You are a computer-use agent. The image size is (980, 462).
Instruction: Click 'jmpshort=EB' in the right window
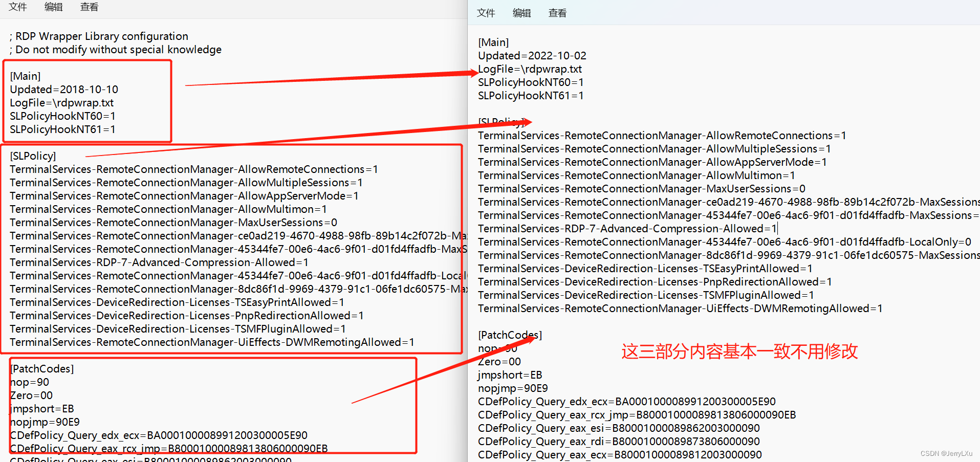click(510, 375)
